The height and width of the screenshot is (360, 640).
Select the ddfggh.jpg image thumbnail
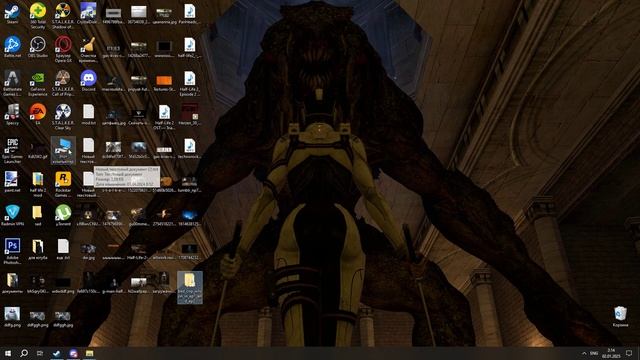pyautogui.click(x=63, y=317)
